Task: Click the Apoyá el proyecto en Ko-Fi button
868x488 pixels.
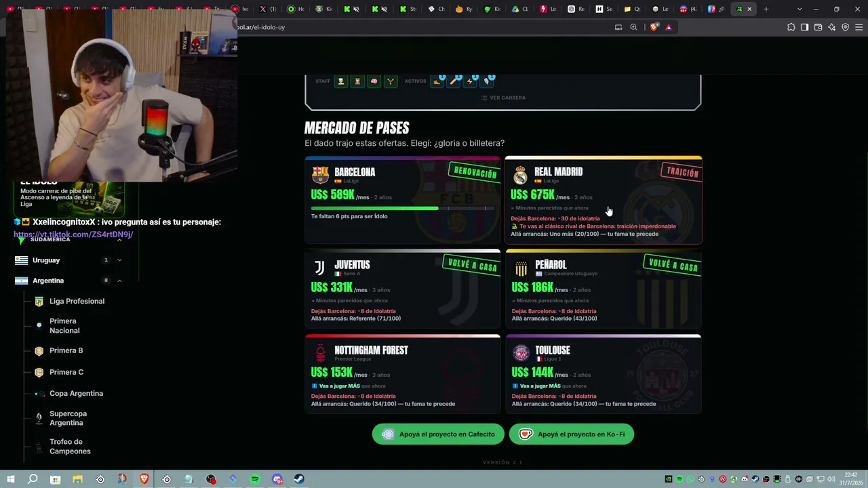Action: click(x=572, y=434)
